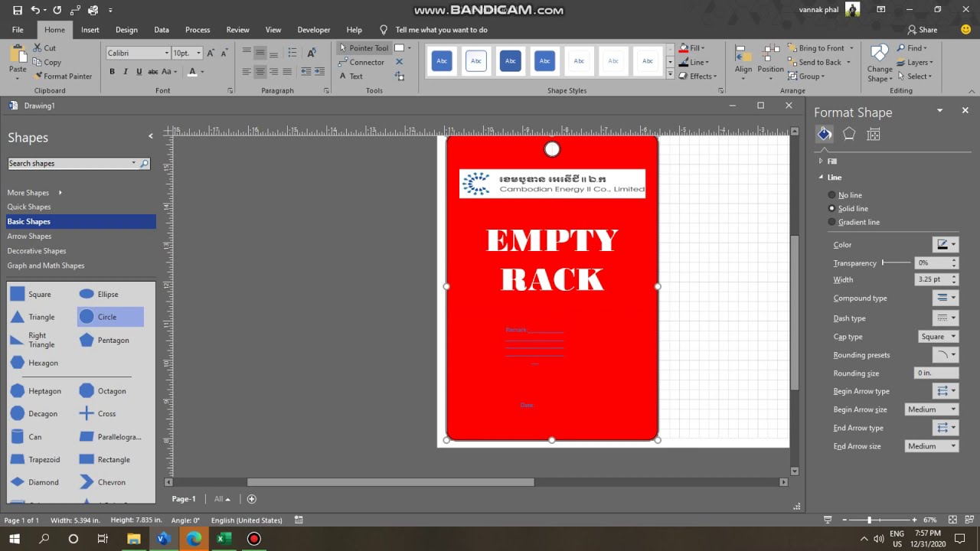Select the Connector tool

[361, 62]
